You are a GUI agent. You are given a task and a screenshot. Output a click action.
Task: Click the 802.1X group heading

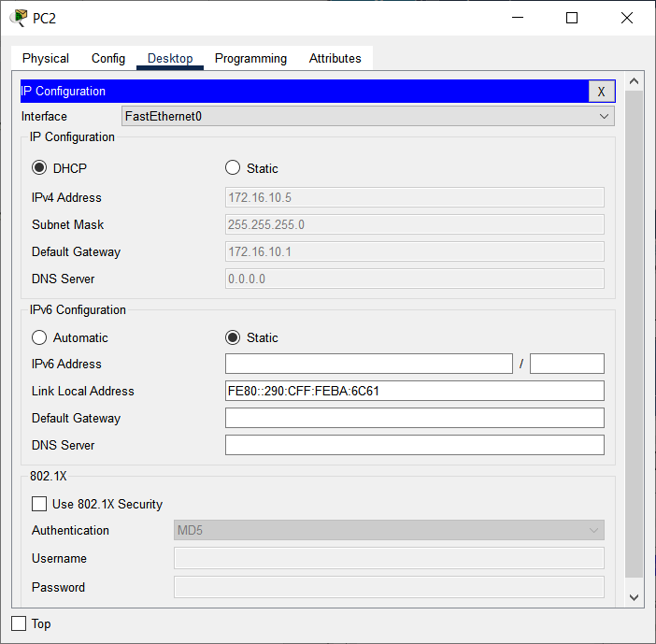[x=48, y=476]
